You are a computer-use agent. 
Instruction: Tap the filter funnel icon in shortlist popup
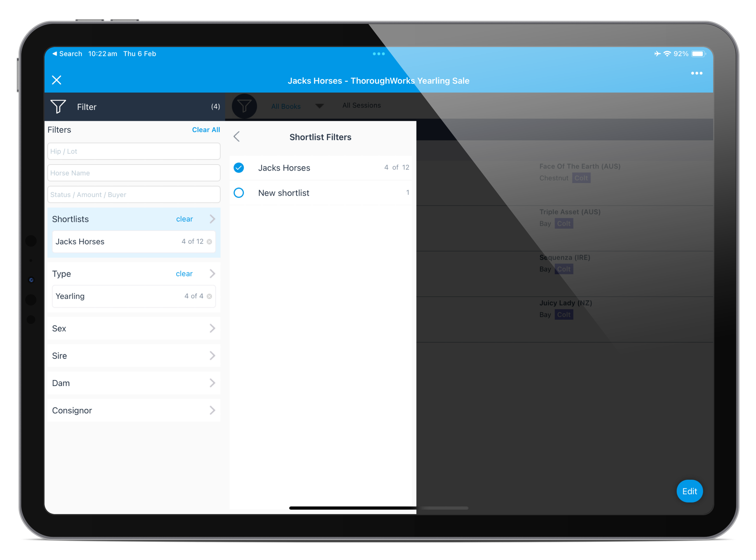click(245, 106)
